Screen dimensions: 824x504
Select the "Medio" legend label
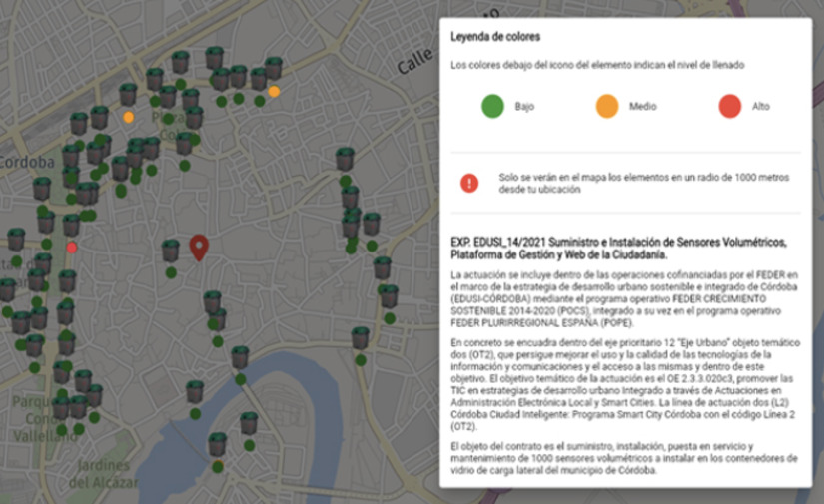[x=643, y=107]
